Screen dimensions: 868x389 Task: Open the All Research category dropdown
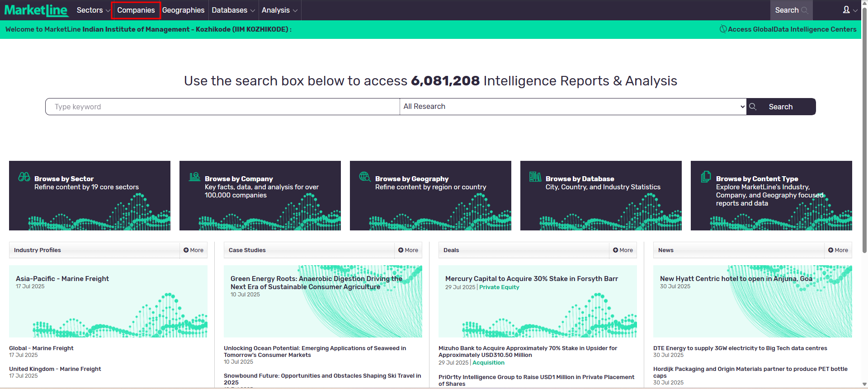[x=573, y=107]
